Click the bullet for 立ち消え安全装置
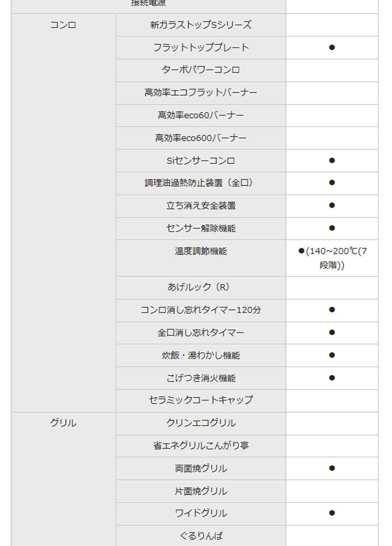This screenshot has height=546, width=392. click(332, 205)
